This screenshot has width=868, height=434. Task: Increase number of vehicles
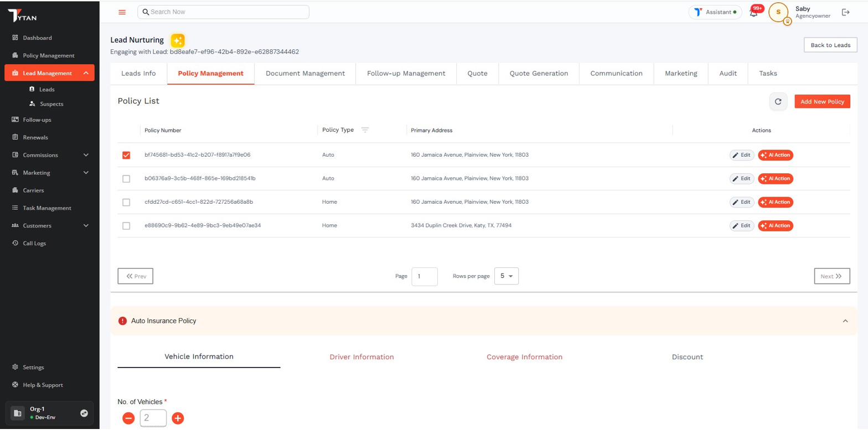pyautogui.click(x=178, y=418)
